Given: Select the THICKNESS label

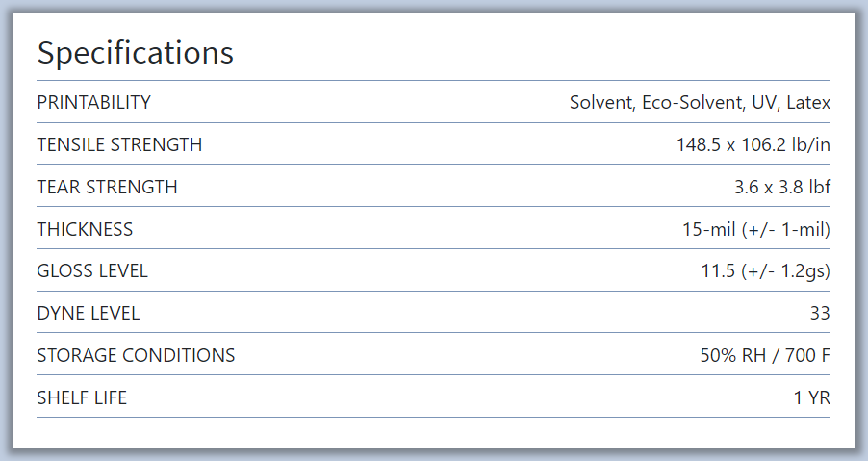Looking at the screenshot, I should pyautogui.click(x=85, y=229).
